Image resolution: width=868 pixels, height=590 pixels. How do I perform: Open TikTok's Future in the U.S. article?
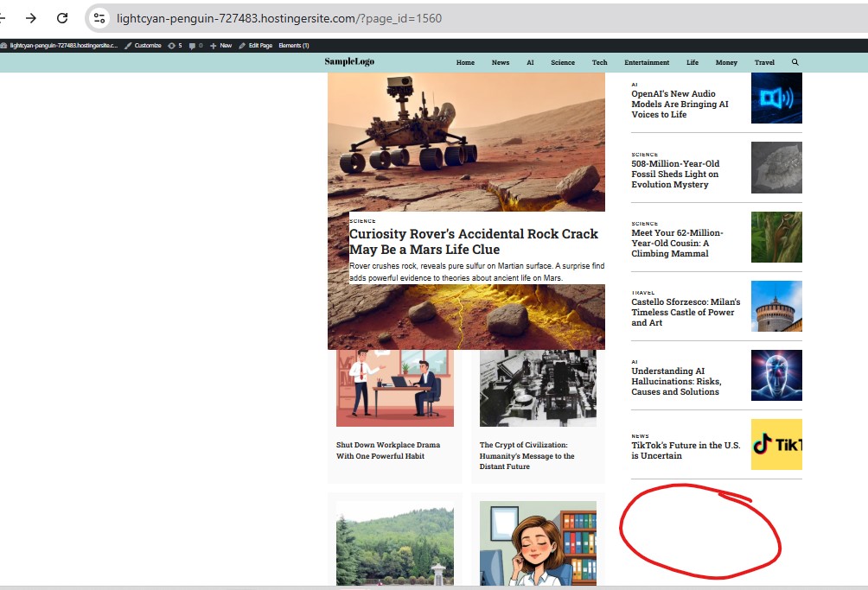[x=686, y=451]
